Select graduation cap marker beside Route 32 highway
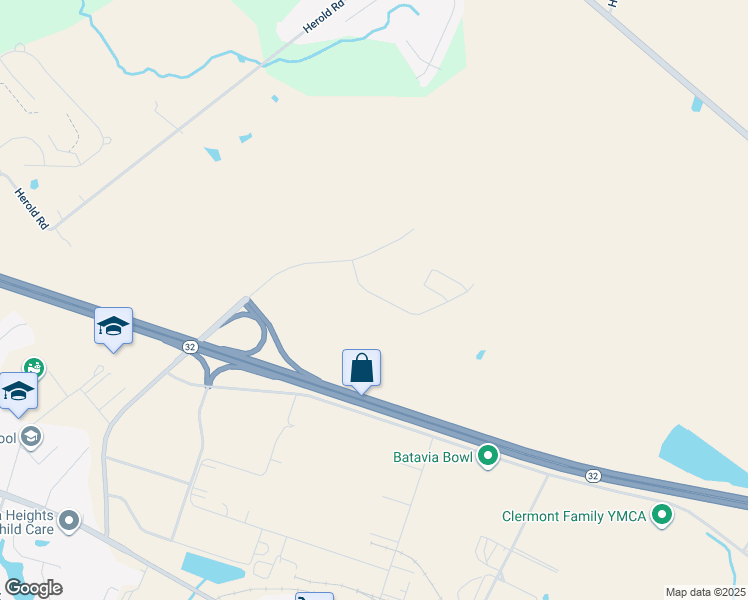 pyautogui.click(x=114, y=329)
